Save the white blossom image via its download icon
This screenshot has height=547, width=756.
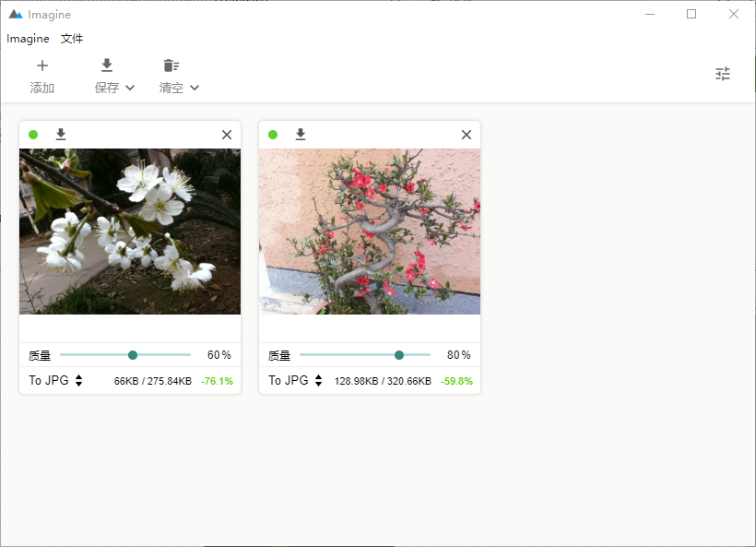(x=61, y=135)
